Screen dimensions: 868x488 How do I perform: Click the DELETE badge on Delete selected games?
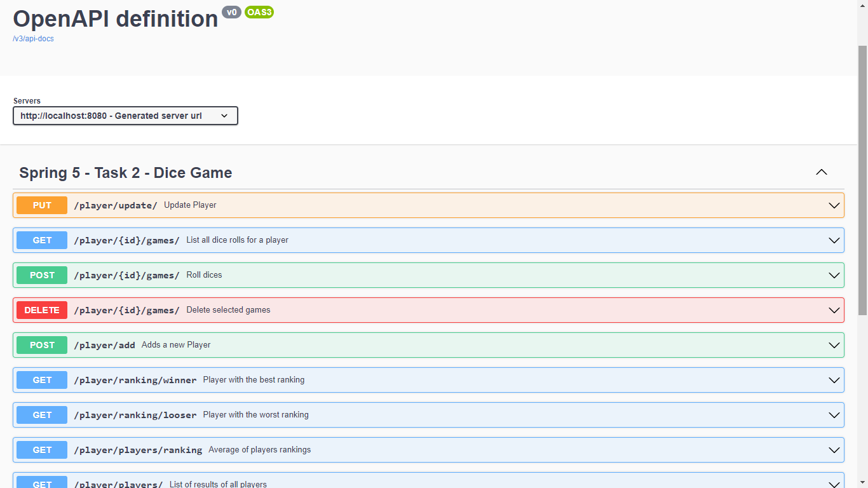[x=41, y=310]
